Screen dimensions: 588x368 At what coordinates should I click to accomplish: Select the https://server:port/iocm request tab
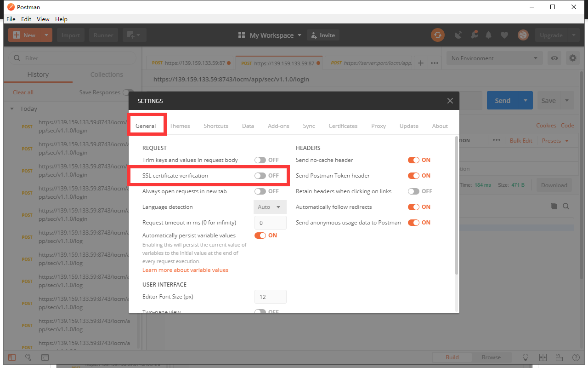371,63
